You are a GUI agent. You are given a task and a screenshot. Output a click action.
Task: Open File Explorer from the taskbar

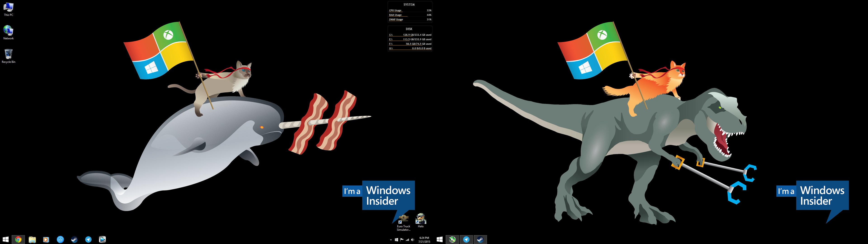[32, 239]
